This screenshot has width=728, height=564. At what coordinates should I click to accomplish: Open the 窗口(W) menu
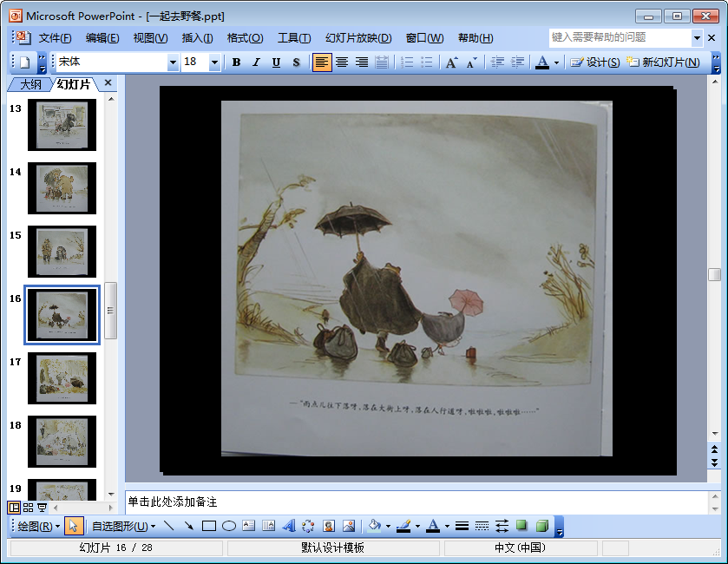coord(424,38)
